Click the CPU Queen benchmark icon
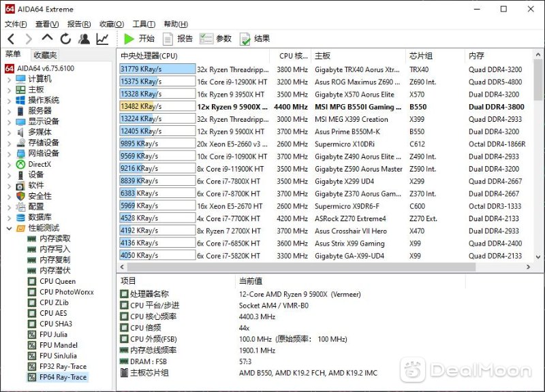 [x=31, y=281]
